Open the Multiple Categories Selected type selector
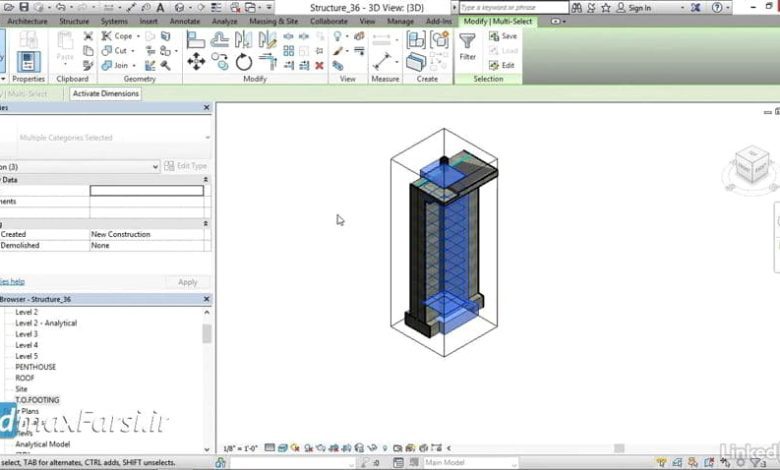The height and width of the screenshot is (470, 780). (105, 137)
